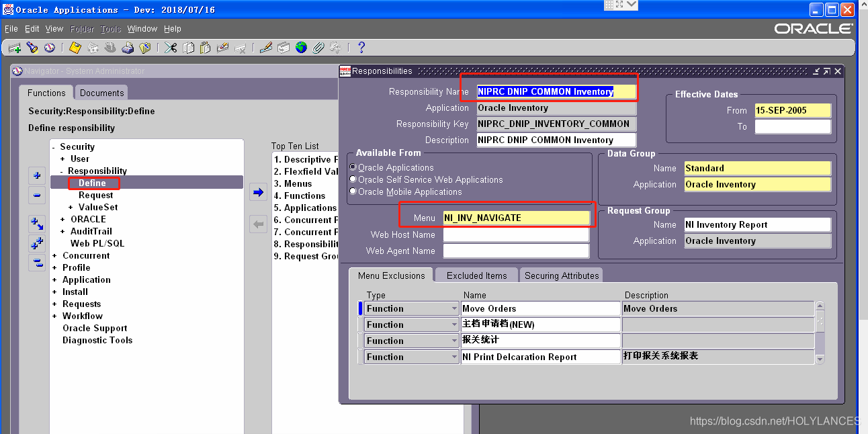868x434 pixels.
Task: Switch to the Securing Attributes tab
Action: coord(562,275)
